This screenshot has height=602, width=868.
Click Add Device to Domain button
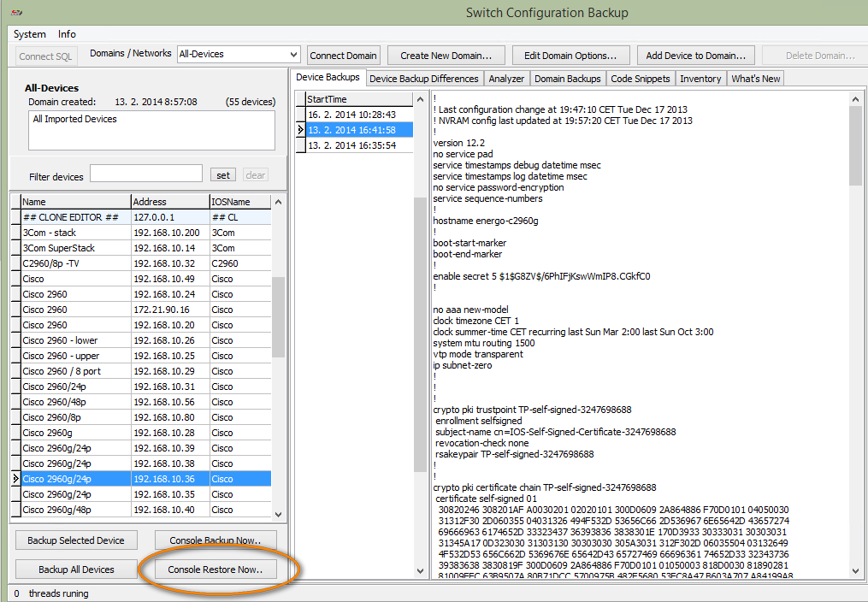pyautogui.click(x=696, y=56)
